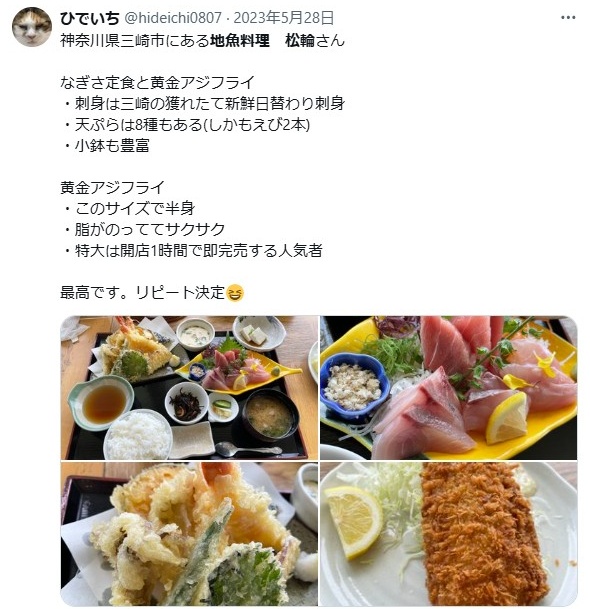The image size is (590, 609).
Task: Open the more options ellipsis menu
Action: pyautogui.click(x=568, y=17)
